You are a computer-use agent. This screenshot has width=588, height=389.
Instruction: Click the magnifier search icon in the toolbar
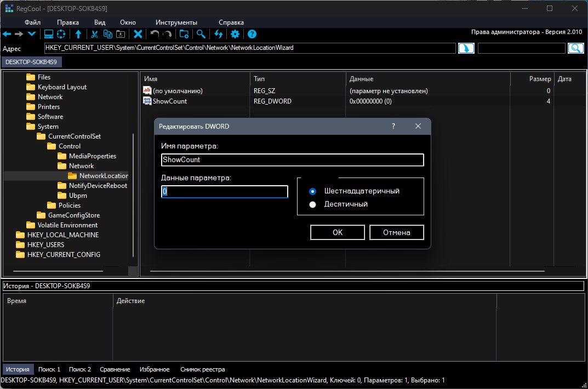201,34
